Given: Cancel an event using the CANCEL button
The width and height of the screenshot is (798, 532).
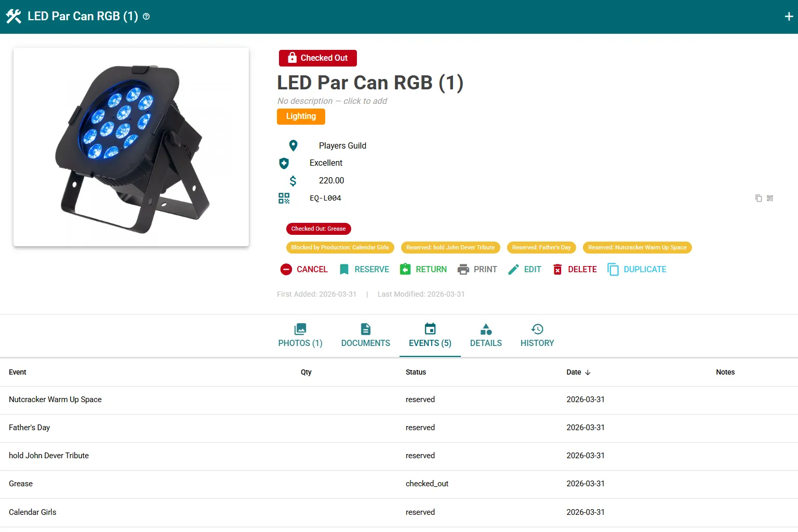Looking at the screenshot, I should [304, 269].
